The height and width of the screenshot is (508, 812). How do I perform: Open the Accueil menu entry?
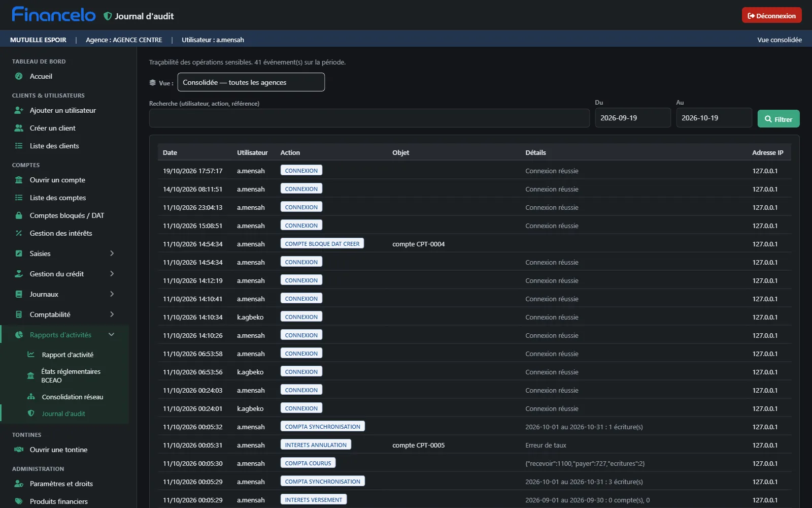(x=41, y=76)
